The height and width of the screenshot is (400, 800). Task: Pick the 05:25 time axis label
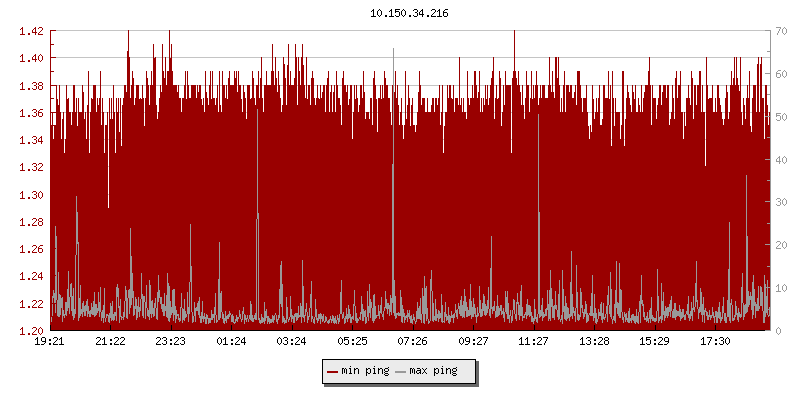click(352, 342)
